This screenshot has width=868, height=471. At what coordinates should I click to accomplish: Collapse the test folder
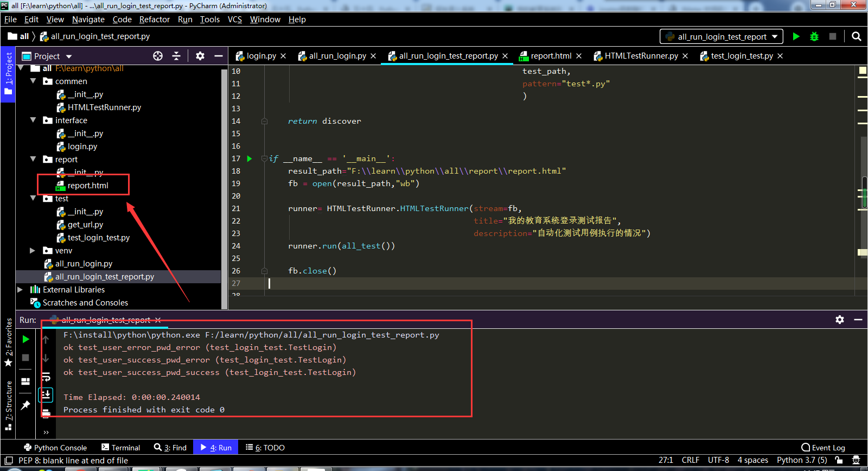[x=33, y=198]
